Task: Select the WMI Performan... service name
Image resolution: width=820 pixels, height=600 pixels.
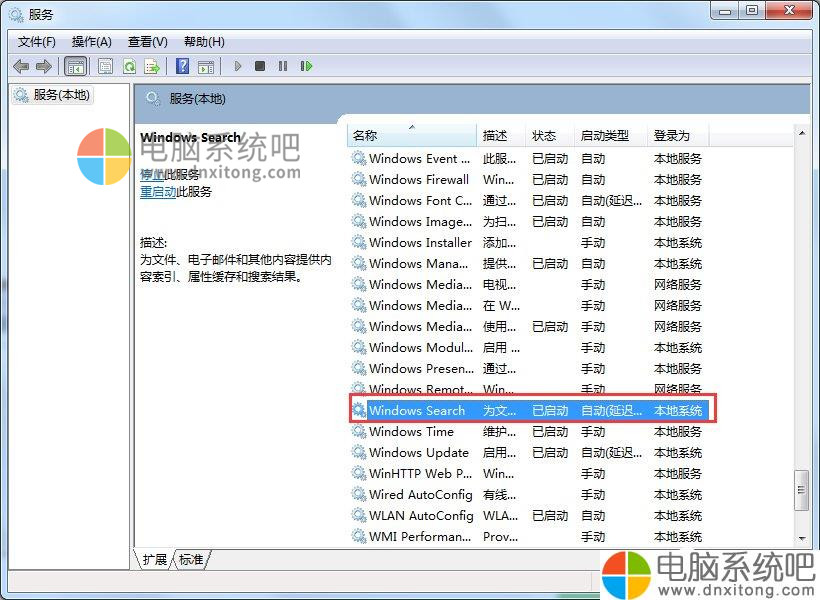Action: coord(420,536)
